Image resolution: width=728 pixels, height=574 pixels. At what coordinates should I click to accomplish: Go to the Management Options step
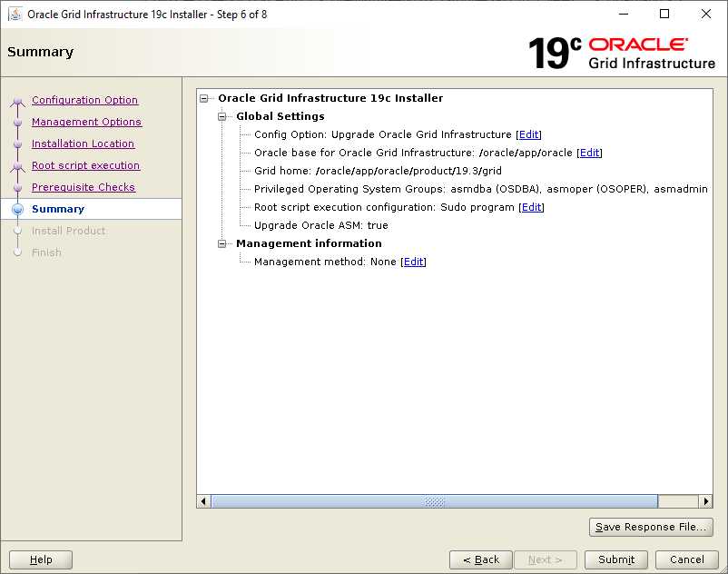click(86, 122)
